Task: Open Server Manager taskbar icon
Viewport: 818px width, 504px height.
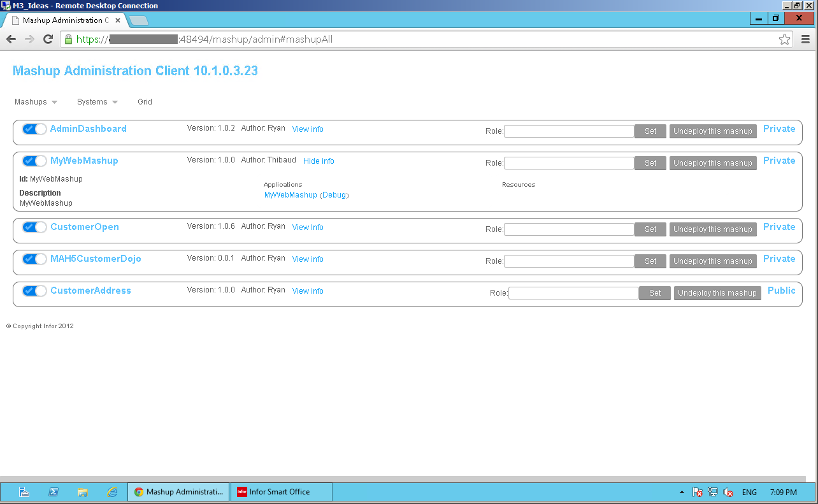Action: [x=24, y=492]
